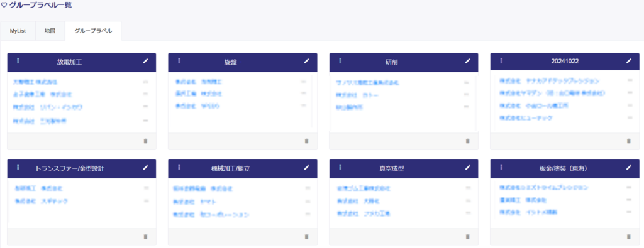
Task: Open first company link in 真空成型 card
Action: 363,188
